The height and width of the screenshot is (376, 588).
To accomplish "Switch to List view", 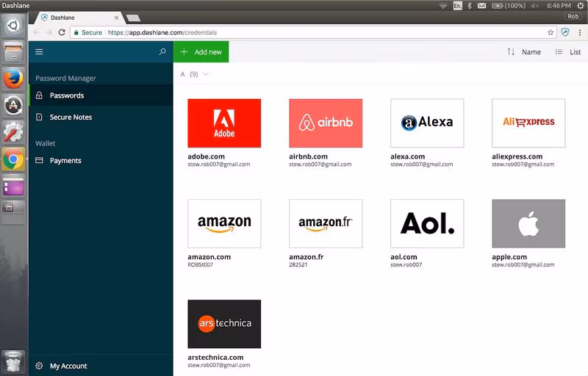I will point(568,51).
